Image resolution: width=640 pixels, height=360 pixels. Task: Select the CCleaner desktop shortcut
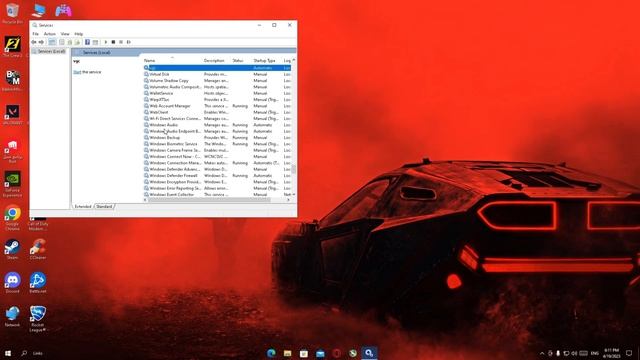coord(38,249)
